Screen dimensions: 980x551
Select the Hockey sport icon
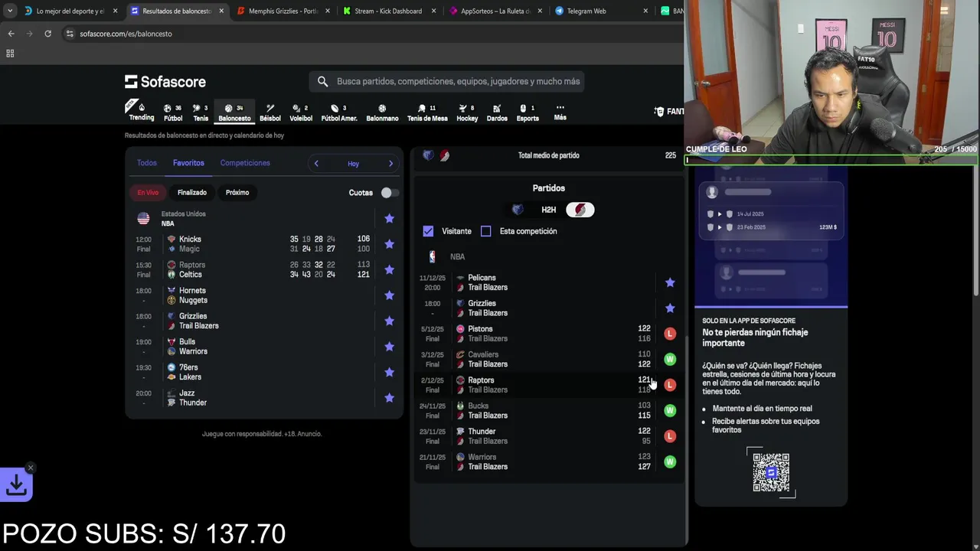tap(467, 112)
